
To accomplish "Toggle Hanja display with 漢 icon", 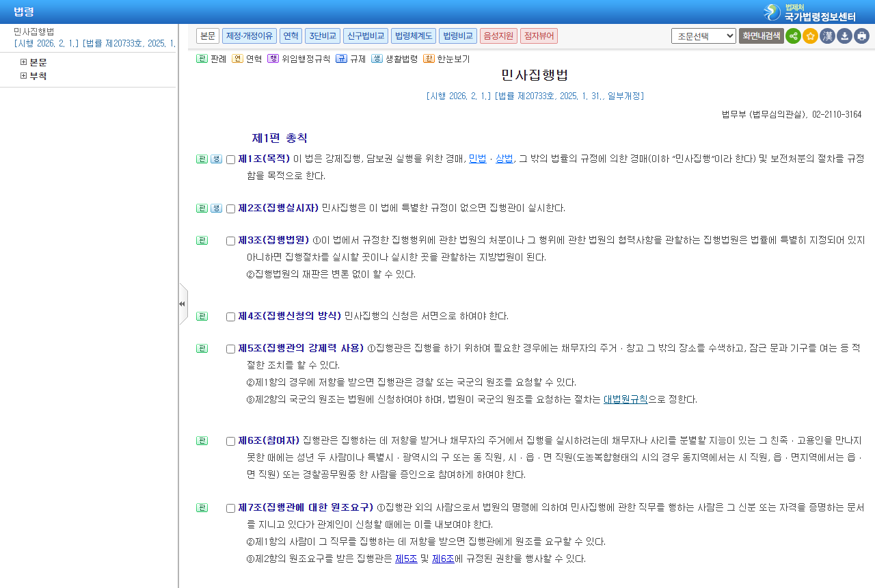I will pyautogui.click(x=827, y=36).
